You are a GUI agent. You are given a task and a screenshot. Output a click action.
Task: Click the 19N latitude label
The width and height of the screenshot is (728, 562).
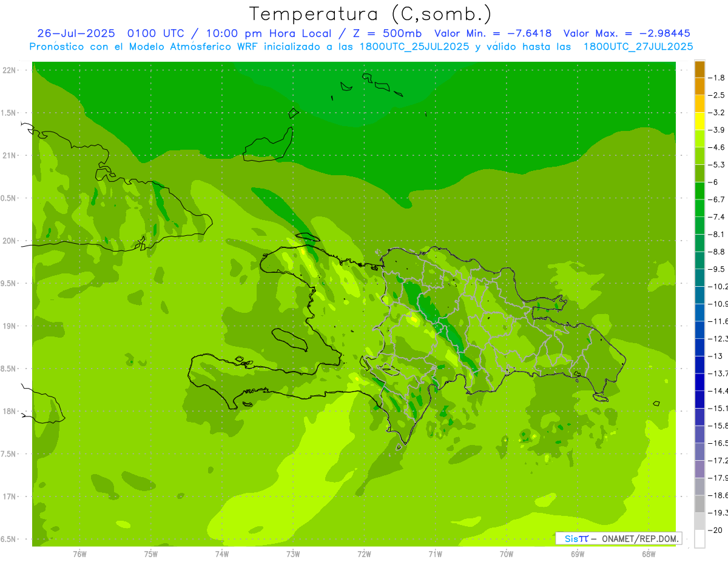(x=10, y=326)
